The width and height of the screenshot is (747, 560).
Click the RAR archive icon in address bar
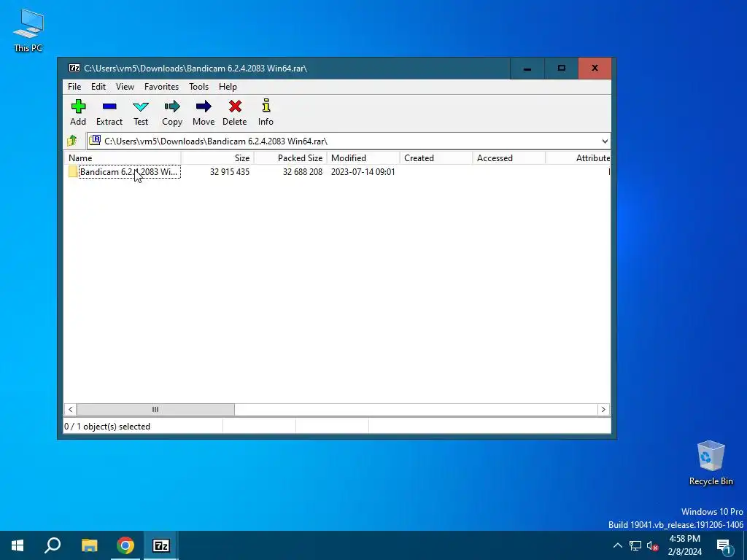[x=96, y=141]
